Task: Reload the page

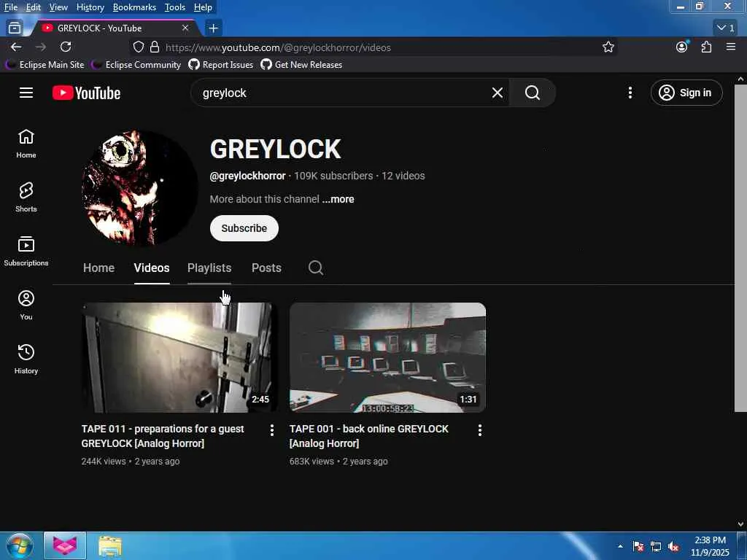Action: coord(66,47)
